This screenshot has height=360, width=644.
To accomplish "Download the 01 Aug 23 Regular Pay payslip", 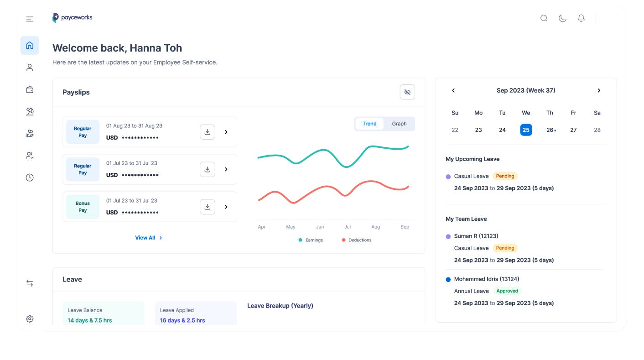I will coord(208,132).
